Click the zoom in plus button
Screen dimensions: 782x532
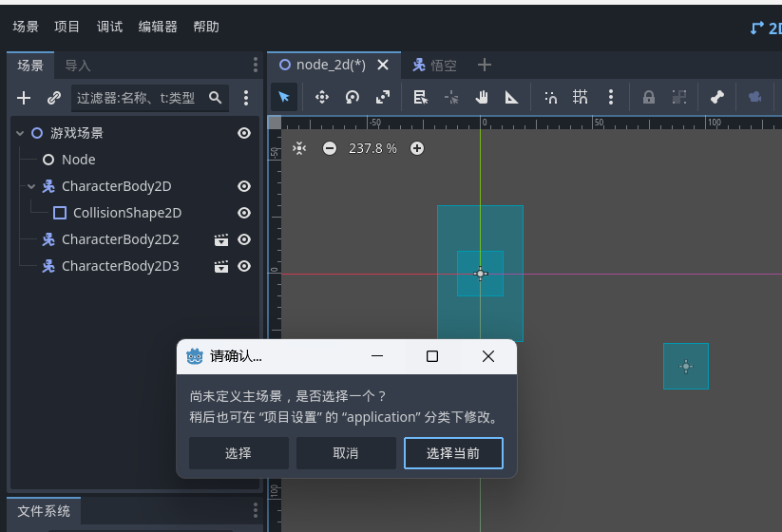pyautogui.click(x=416, y=148)
